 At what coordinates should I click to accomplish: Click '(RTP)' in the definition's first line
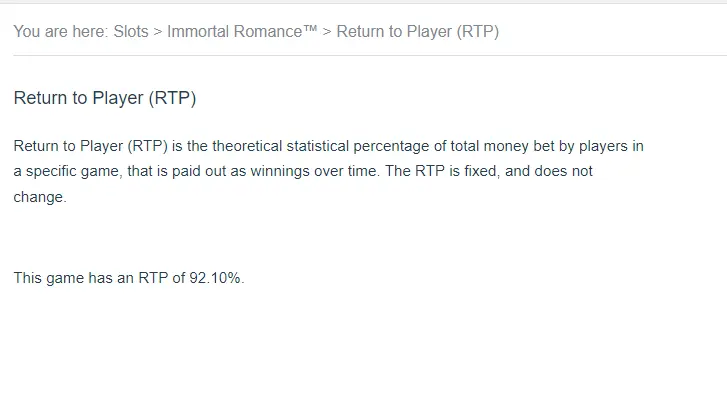(147, 146)
